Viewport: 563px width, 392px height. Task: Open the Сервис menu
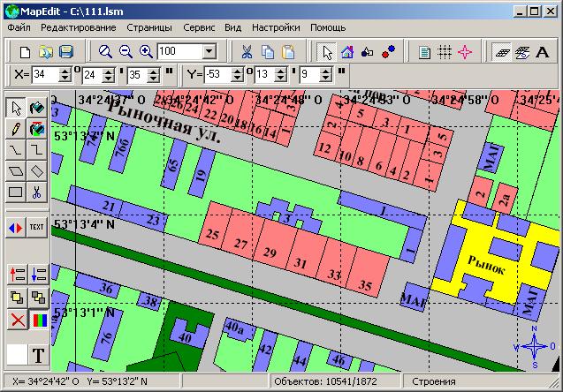coord(198,27)
